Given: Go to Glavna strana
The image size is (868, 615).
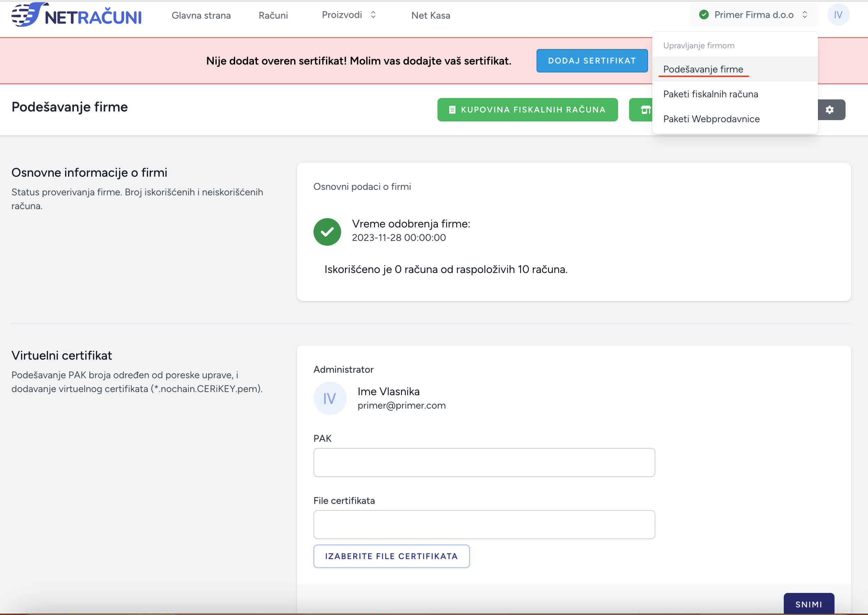Looking at the screenshot, I should [x=201, y=16].
